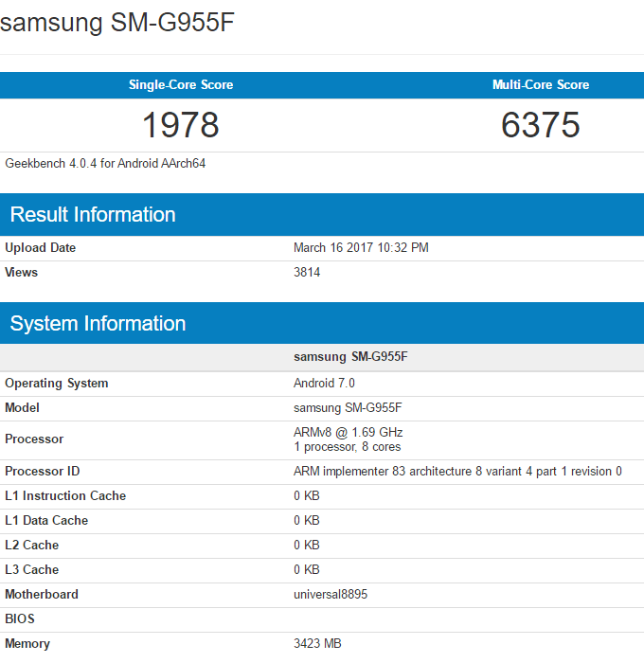644x663 pixels.
Task: Click the System Information section header
Action: point(98,324)
